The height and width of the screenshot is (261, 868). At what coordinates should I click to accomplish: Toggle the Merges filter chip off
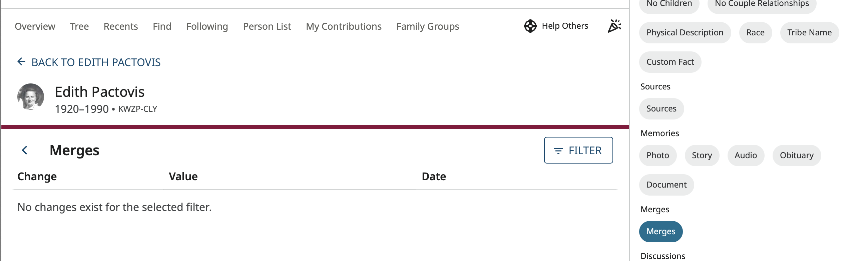coord(661,231)
